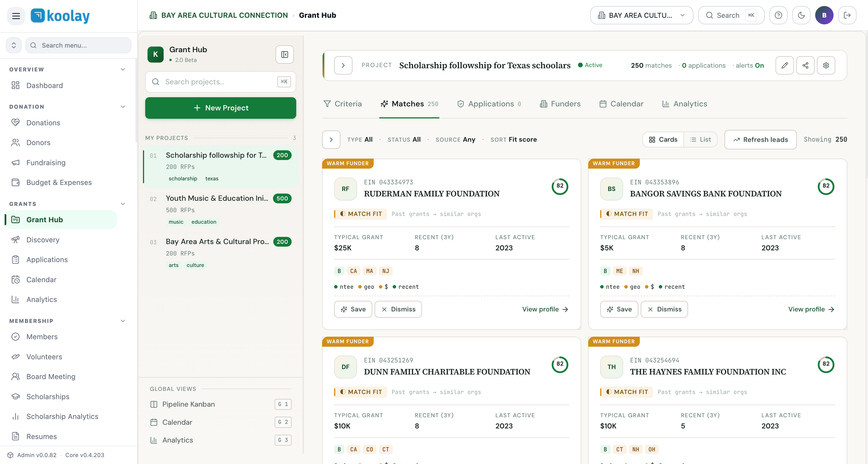Click Search projects field
The image size is (868, 464).
coord(220,82)
